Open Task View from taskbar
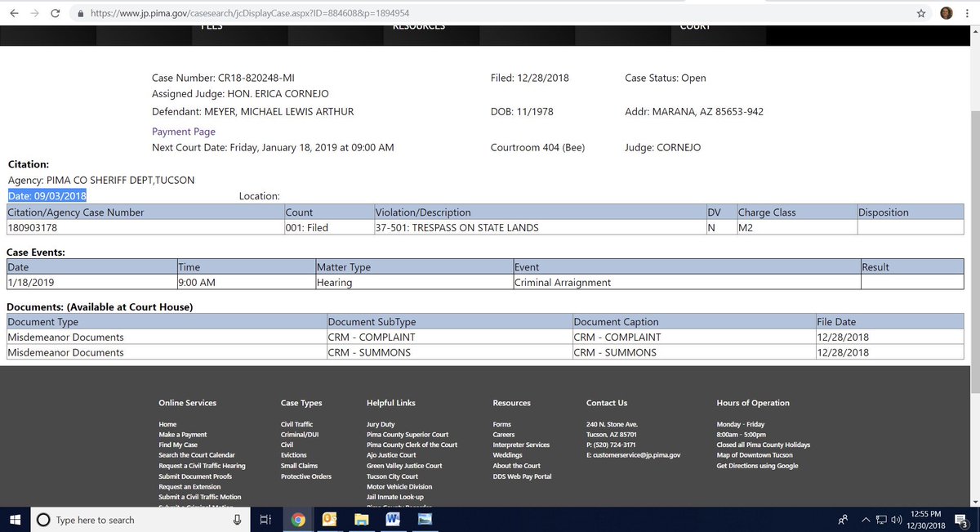Screen dimensions: 980x532 pos(265,520)
